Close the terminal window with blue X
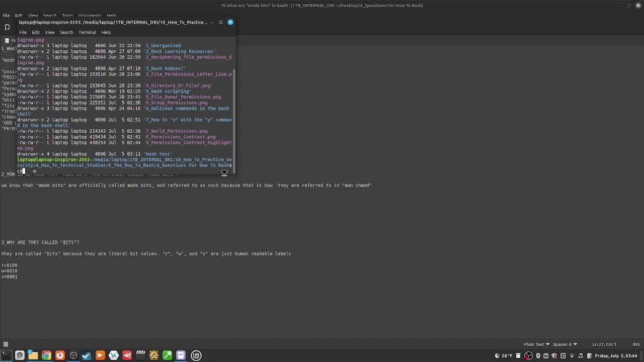 click(x=230, y=22)
